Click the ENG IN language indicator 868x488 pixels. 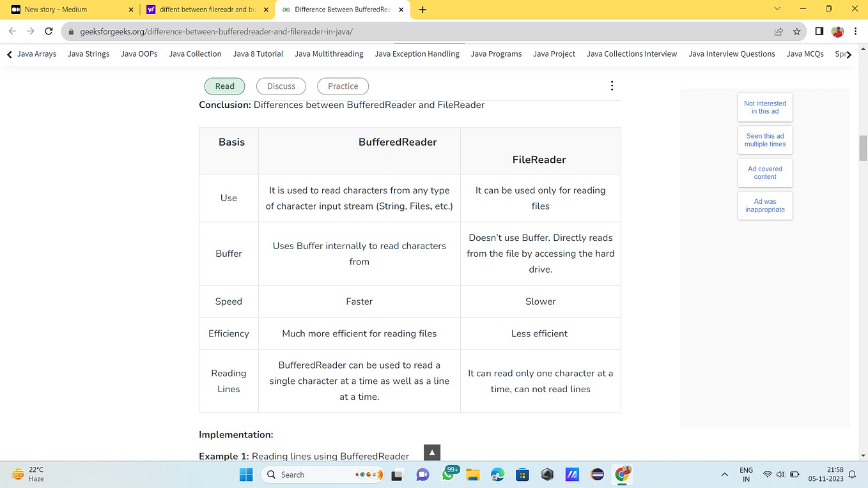746,475
